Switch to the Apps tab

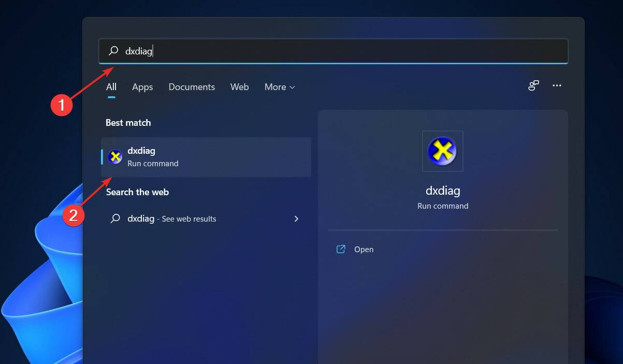[142, 86]
